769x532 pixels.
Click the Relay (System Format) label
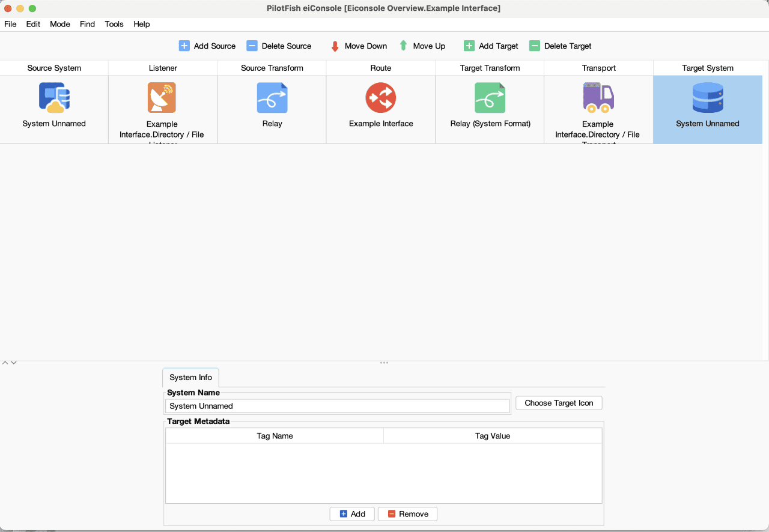(x=490, y=124)
